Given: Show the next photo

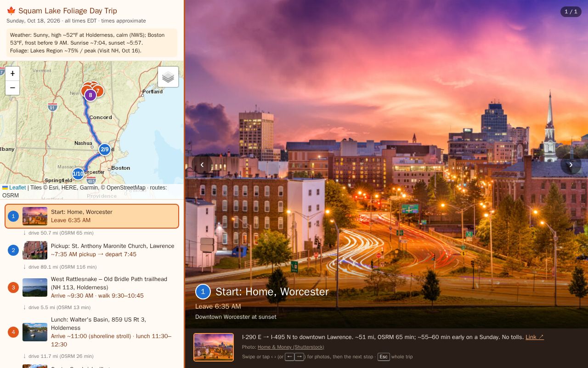Looking at the screenshot, I should click(571, 165).
